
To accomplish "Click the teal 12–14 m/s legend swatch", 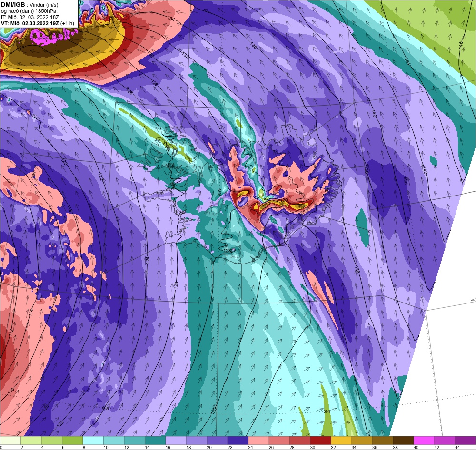I will 134,440.
